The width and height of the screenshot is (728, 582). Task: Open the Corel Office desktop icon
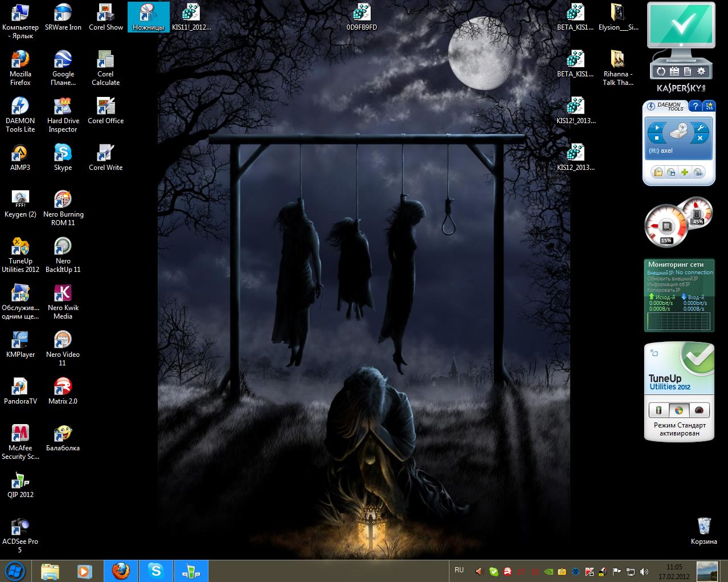(106, 111)
